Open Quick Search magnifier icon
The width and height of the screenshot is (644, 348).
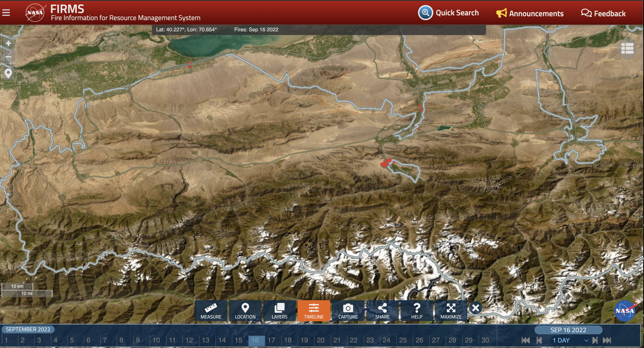[x=425, y=13]
